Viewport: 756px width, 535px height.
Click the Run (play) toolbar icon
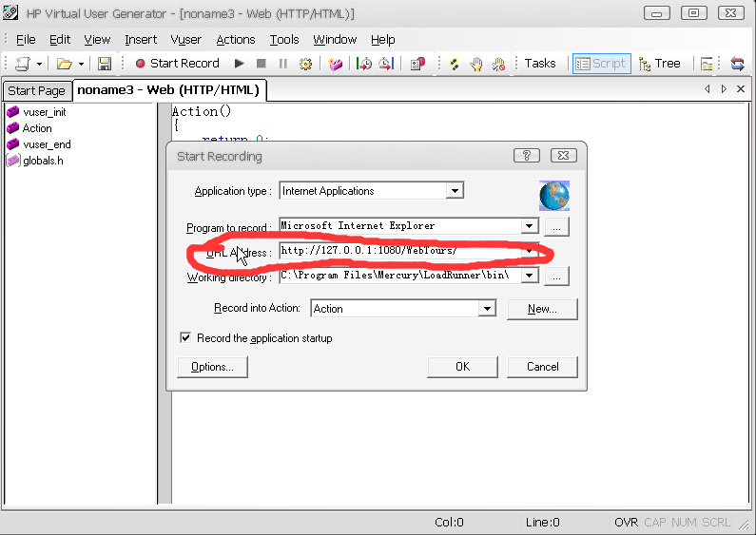[239, 64]
